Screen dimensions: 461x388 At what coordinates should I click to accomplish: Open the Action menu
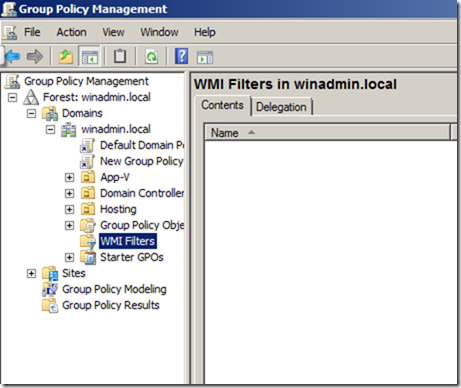pyautogui.click(x=71, y=32)
